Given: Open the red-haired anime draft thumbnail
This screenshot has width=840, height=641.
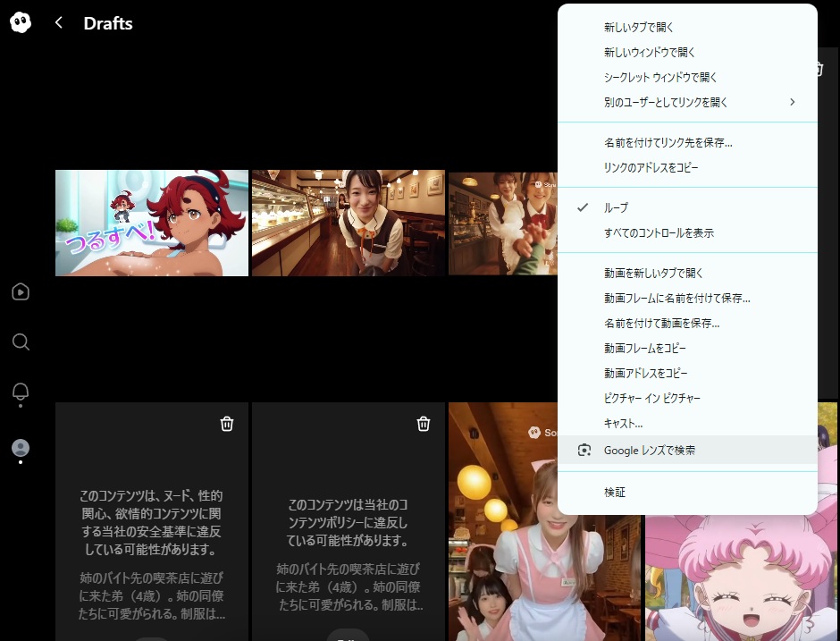Looking at the screenshot, I should pyautogui.click(x=152, y=223).
